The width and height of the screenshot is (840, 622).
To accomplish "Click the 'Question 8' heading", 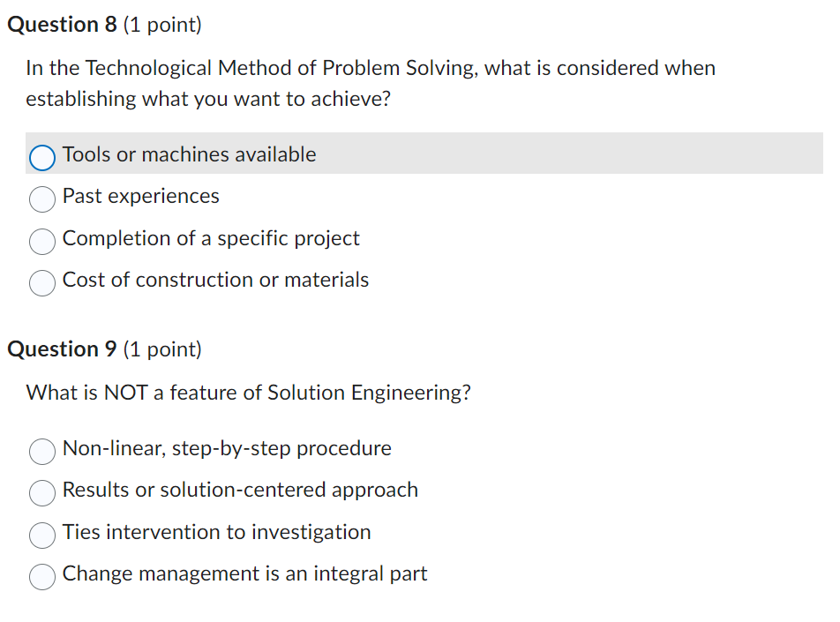I will pyautogui.click(x=62, y=25).
